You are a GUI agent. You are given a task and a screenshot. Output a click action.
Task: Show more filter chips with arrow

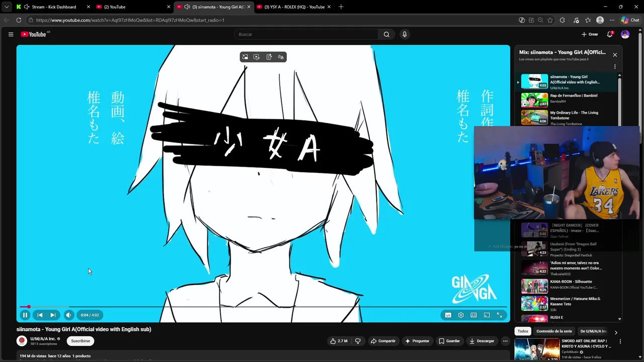[616, 332]
